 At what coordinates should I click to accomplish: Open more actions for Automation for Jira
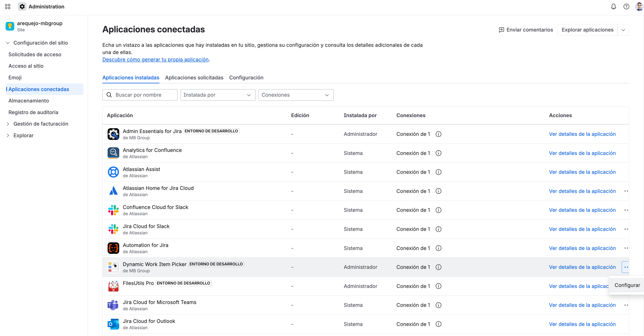626,248
